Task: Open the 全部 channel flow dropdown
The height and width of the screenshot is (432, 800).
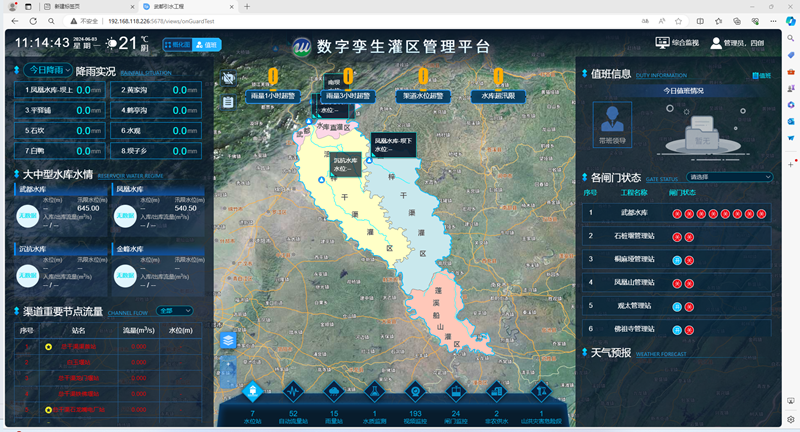Action: point(174,310)
